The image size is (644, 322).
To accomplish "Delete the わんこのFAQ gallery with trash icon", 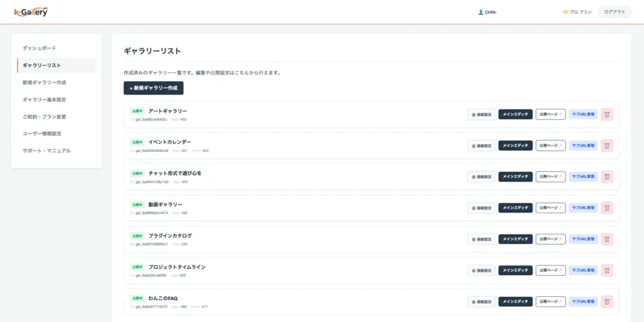I will 607,301.
